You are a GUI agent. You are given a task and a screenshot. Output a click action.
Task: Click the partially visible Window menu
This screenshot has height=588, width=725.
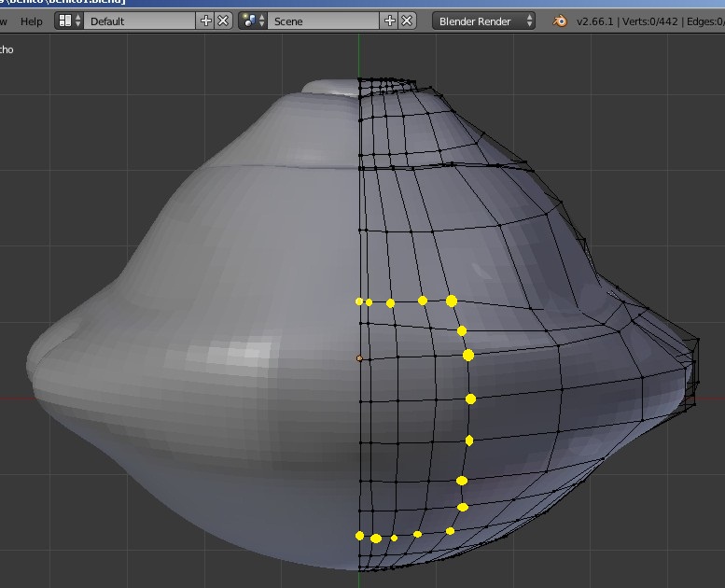(x=4, y=21)
